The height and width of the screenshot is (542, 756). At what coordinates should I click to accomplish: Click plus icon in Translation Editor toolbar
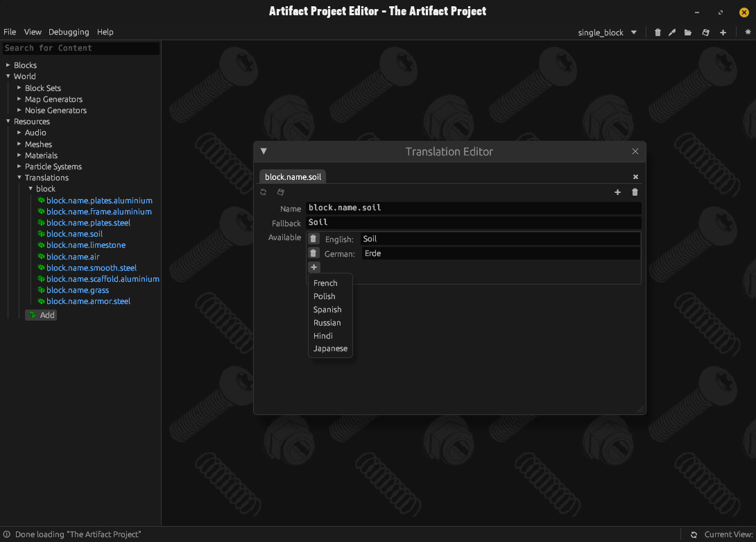tap(618, 192)
